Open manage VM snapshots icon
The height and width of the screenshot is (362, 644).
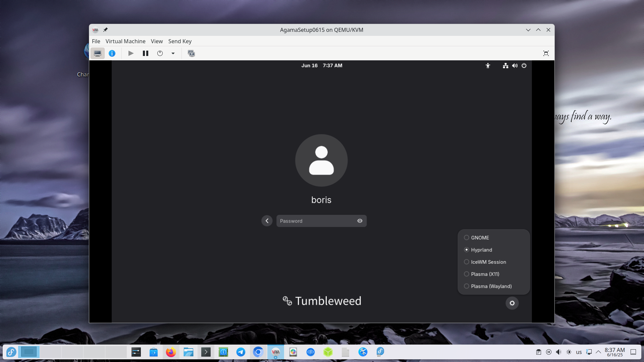point(191,53)
